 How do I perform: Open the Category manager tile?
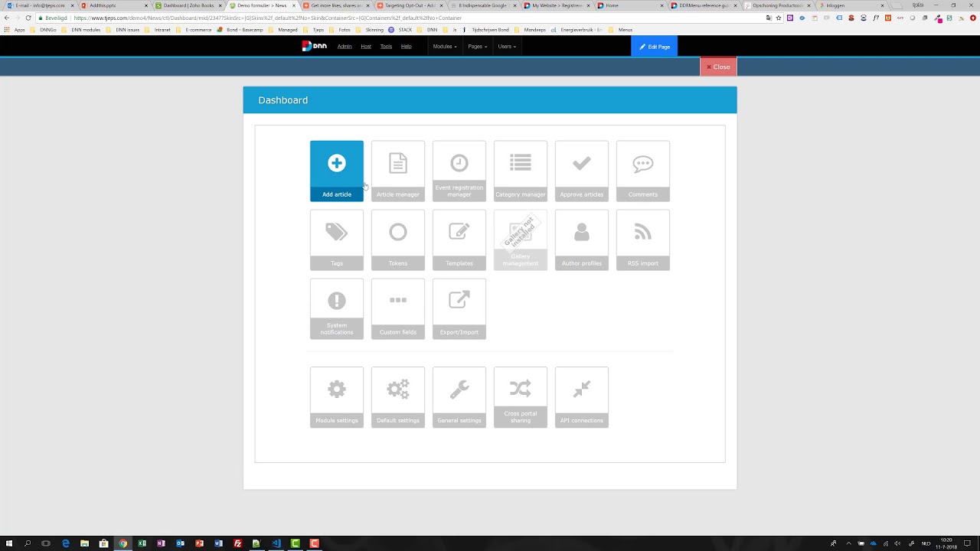[x=521, y=171]
